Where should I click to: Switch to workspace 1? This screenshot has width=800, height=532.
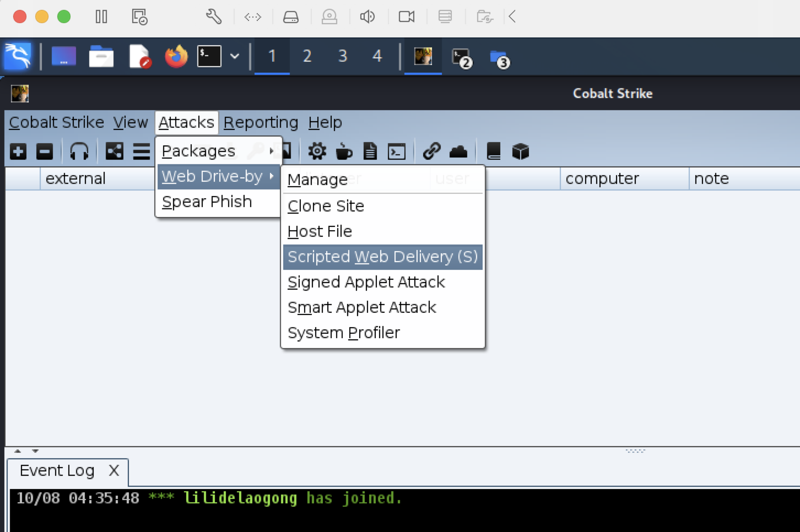[272, 56]
